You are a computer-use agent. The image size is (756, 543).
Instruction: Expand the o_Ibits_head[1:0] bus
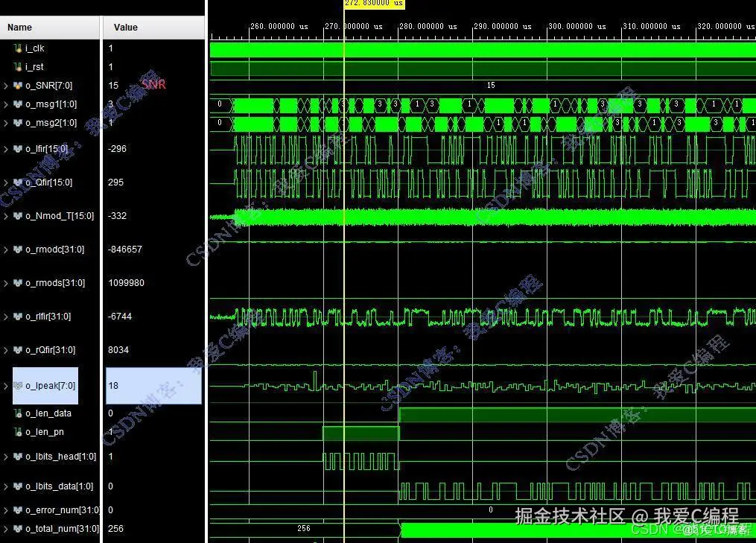tap(4, 457)
